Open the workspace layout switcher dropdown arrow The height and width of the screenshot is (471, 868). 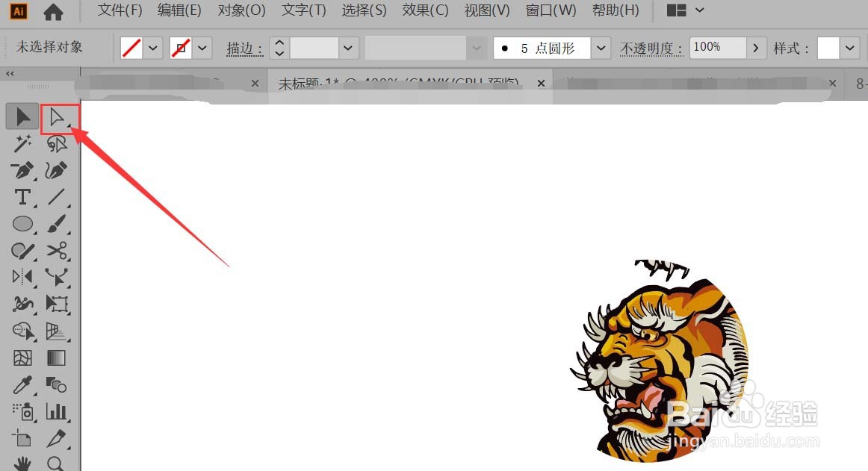coord(700,10)
